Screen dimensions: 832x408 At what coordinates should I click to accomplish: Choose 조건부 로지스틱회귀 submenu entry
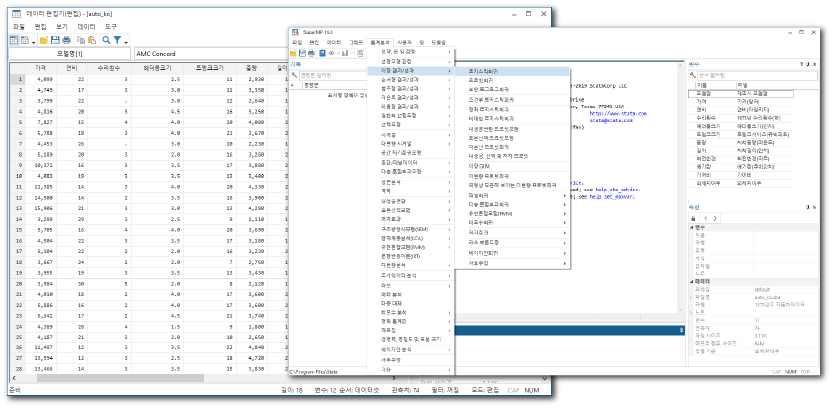(513, 99)
